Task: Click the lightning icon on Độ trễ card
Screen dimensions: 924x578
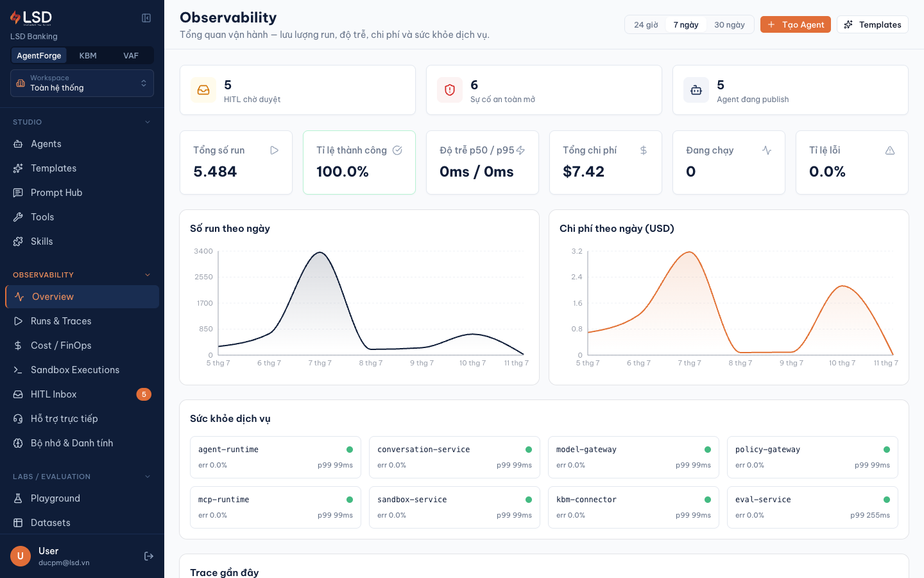Action: point(520,150)
